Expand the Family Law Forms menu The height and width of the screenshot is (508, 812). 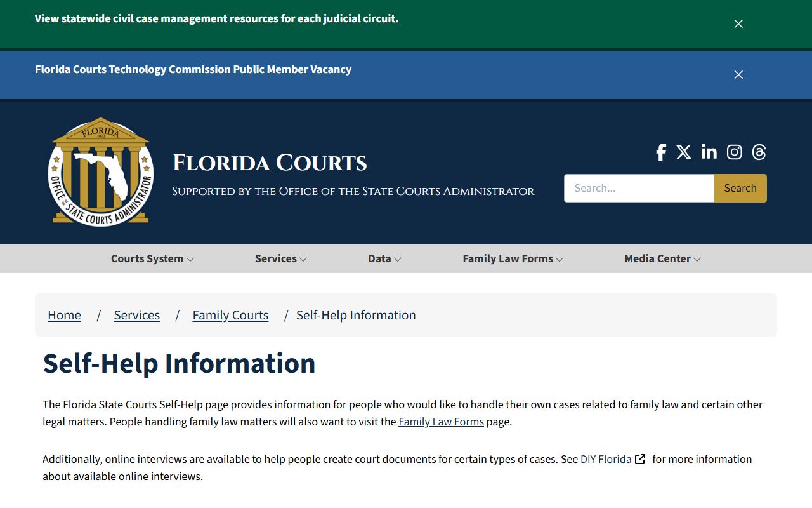(x=513, y=258)
